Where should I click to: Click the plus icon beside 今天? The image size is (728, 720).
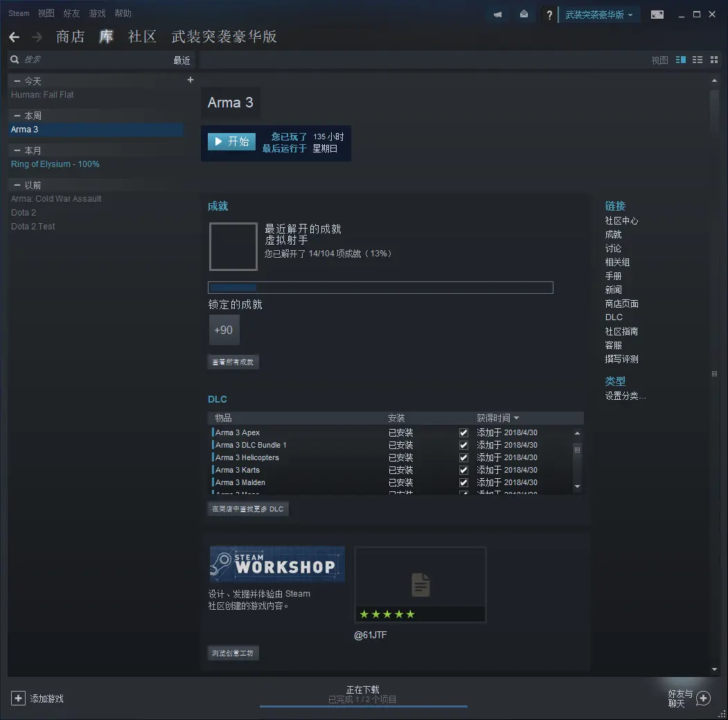pos(190,80)
